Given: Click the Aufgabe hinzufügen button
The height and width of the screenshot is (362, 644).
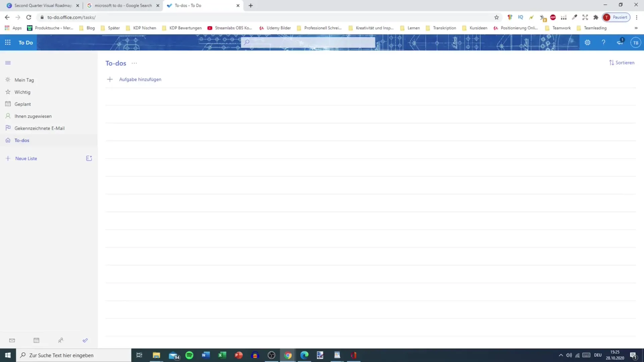Looking at the screenshot, I should pyautogui.click(x=140, y=79).
